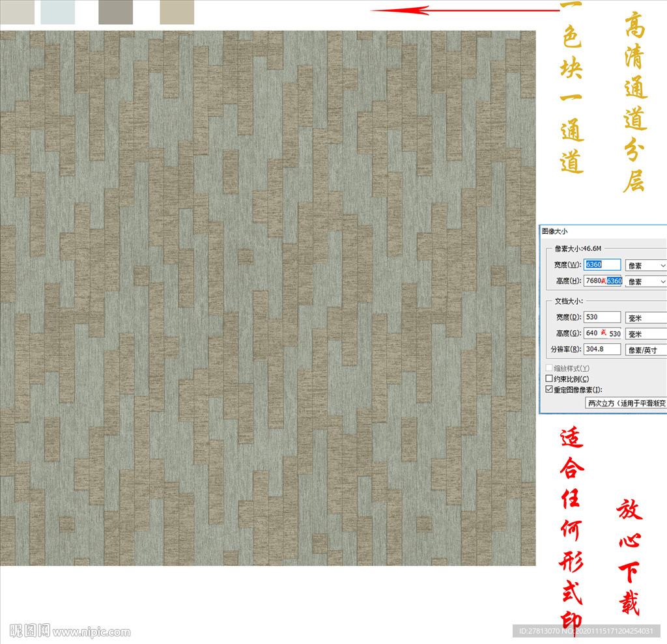The image size is (667, 644).
Task: Click the document height (G) field 640
Action: point(603,333)
